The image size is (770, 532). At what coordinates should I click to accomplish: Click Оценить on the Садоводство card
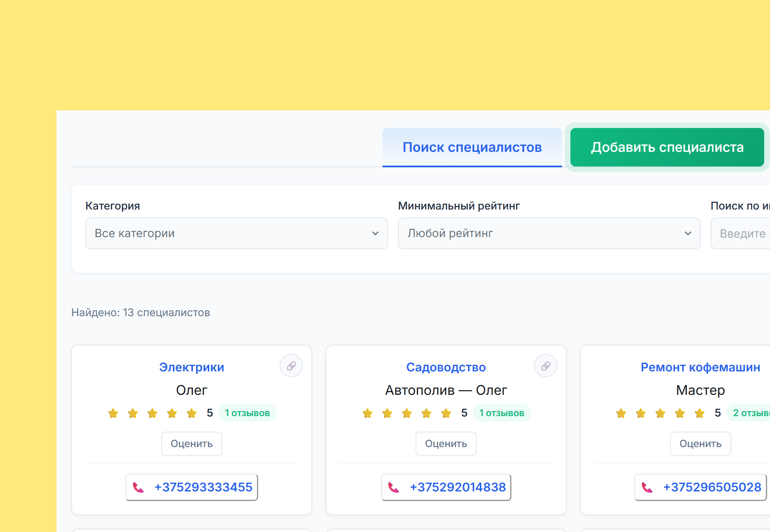click(446, 443)
